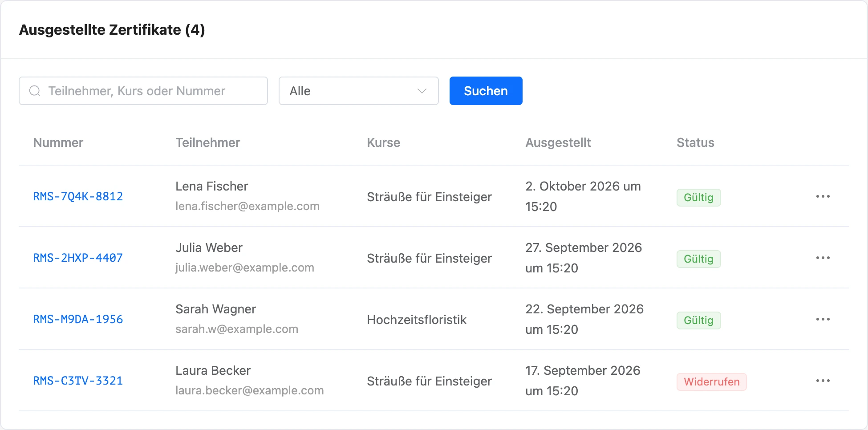The width and height of the screenshot is (868, 430).
Task: Open the more options menu for Sarah Wagner
Action: coord(823,319)
